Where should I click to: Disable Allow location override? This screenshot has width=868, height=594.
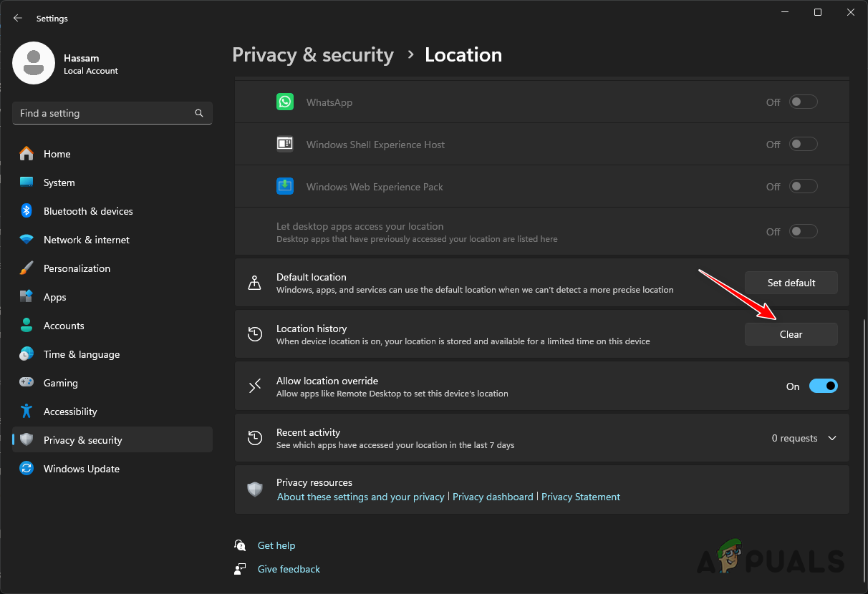[823, 386]
